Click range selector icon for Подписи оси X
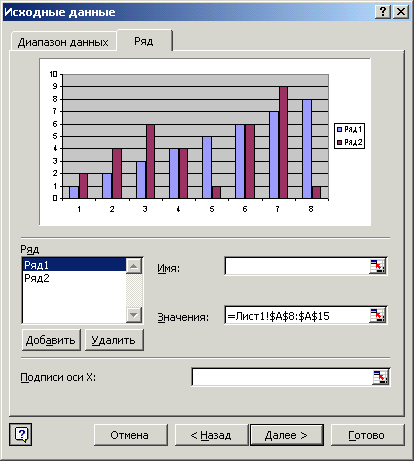414x461 pixels. [x=380, y=377]
